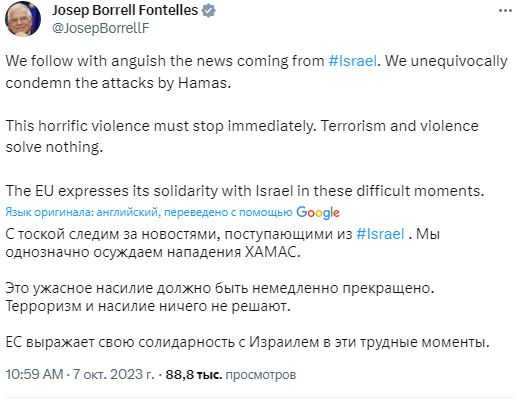Click the 88,8 тыс. view count

(194, 374)
